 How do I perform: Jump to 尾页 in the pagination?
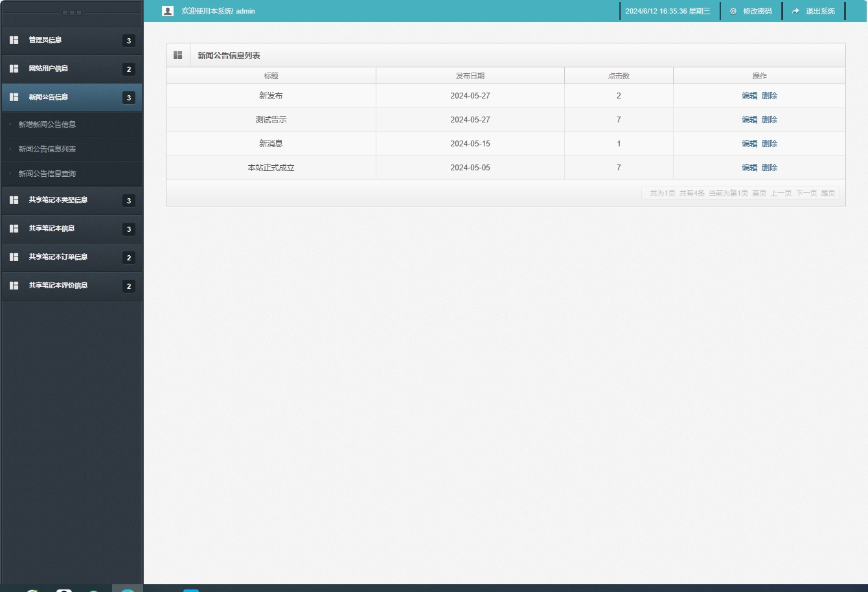point(828,193)
